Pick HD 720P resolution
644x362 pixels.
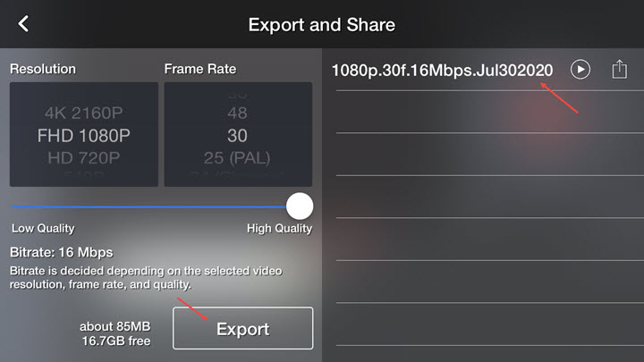tap(84, 158)
